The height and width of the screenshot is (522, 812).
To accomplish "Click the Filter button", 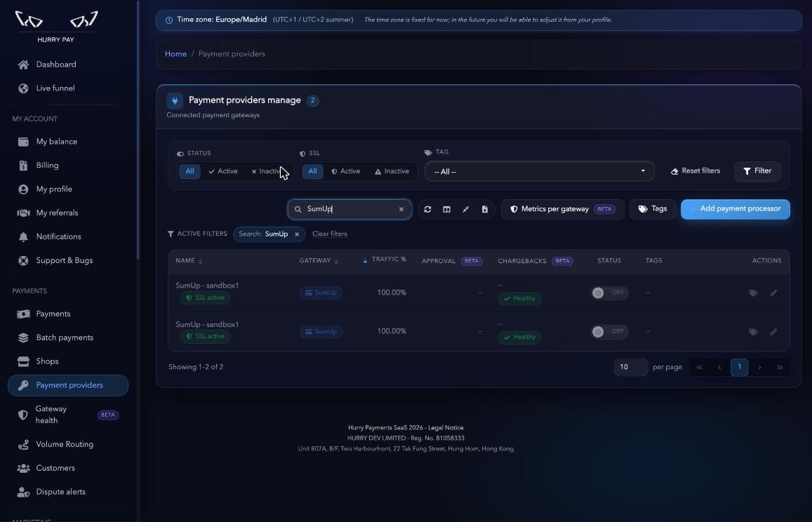I will (757, 171).
